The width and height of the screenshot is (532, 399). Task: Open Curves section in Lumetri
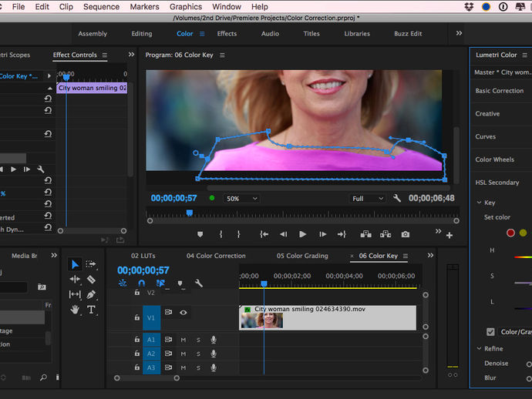pos(485,136)
